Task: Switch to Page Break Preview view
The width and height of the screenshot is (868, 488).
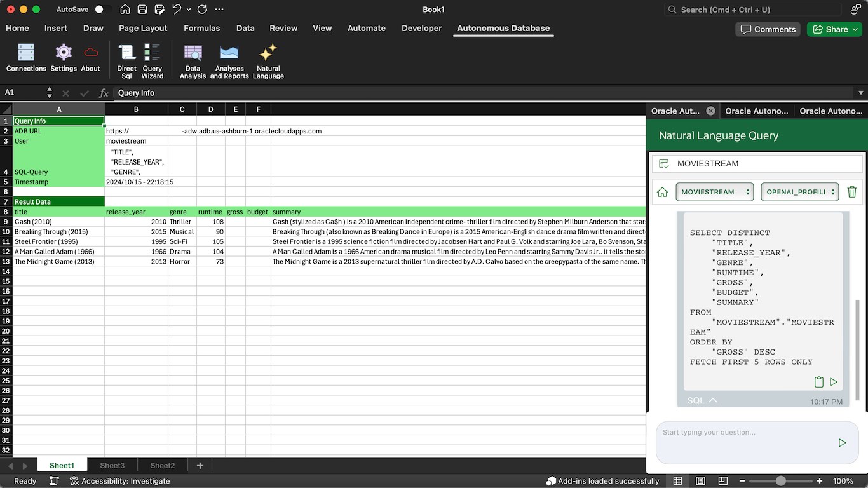Action: click(722, 481)
